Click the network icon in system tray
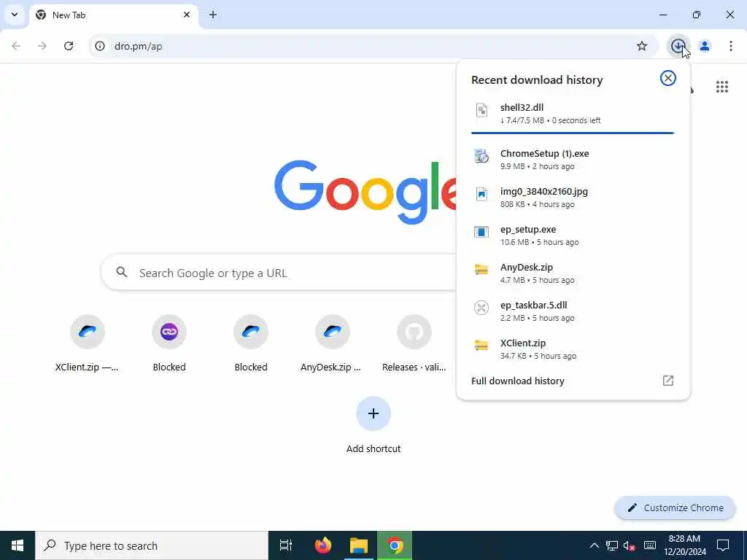The width and height of the screenshot is (747, 560). tap(612, 545)
